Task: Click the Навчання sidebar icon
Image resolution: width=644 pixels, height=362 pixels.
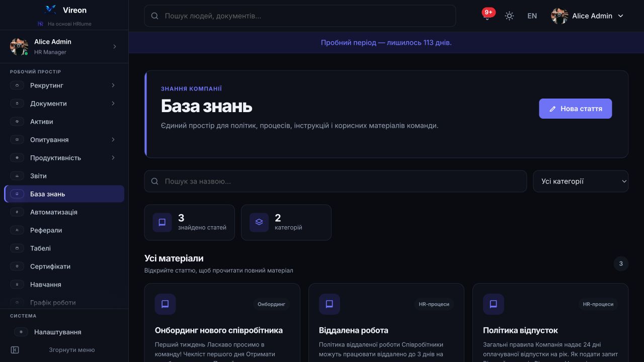Action: click(x=17, y=285)
